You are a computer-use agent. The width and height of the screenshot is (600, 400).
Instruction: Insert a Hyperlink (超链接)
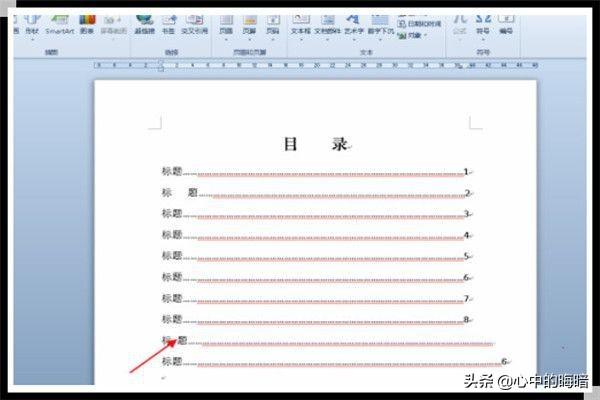(145, 26)
